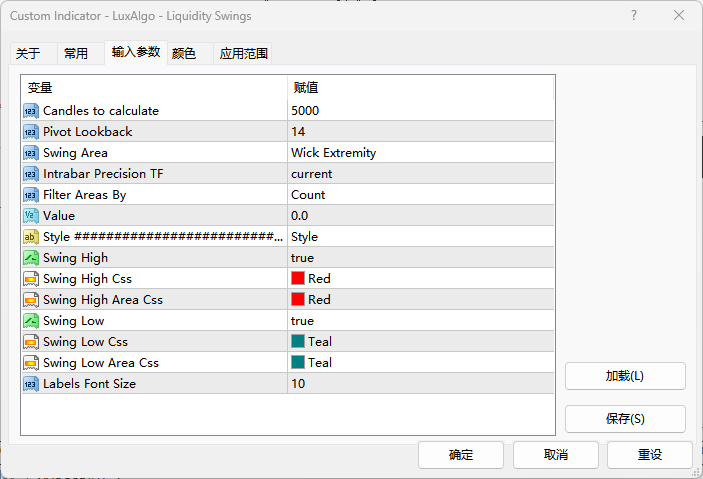Viewport: 703px width, 479px height.
Task: Close the Liquidity Swings dialog
Action: tap(679, 16)
